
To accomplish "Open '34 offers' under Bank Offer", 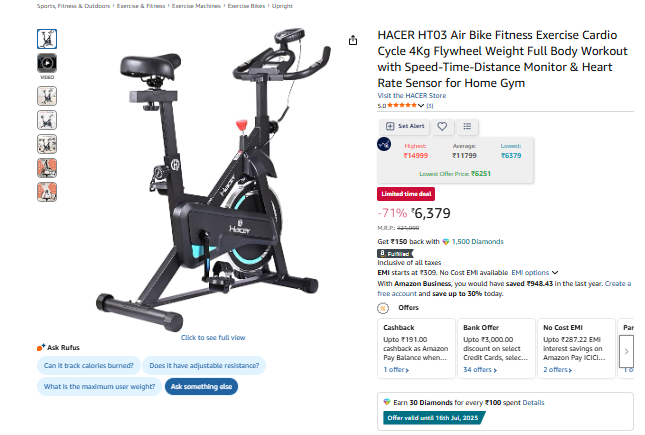I will pos(480,370).
